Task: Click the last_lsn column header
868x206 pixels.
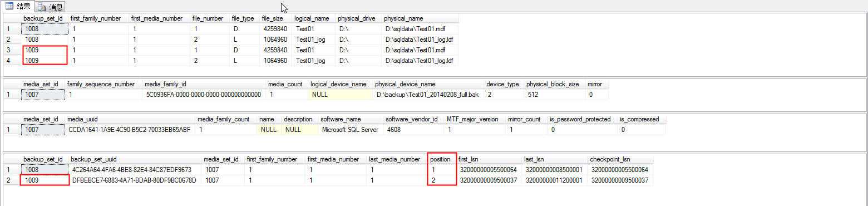Action: (x=555, y=159)
